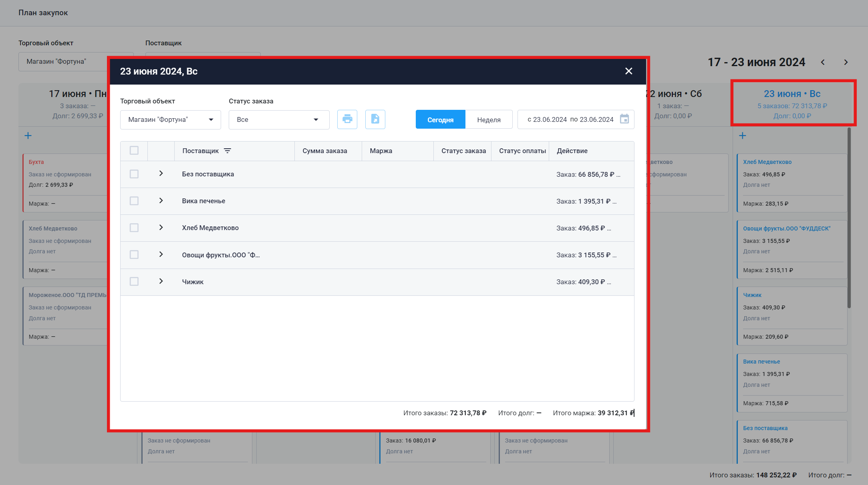Open the calendar icon in the date range field
This screenshot has height=485, width=868.
(624, 119)
